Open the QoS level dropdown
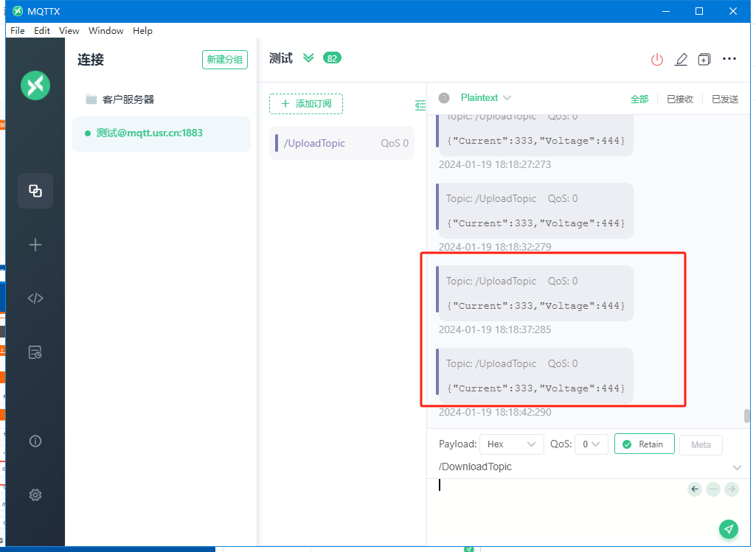Viewport: 756px width, 552px height. click(591, 444)
